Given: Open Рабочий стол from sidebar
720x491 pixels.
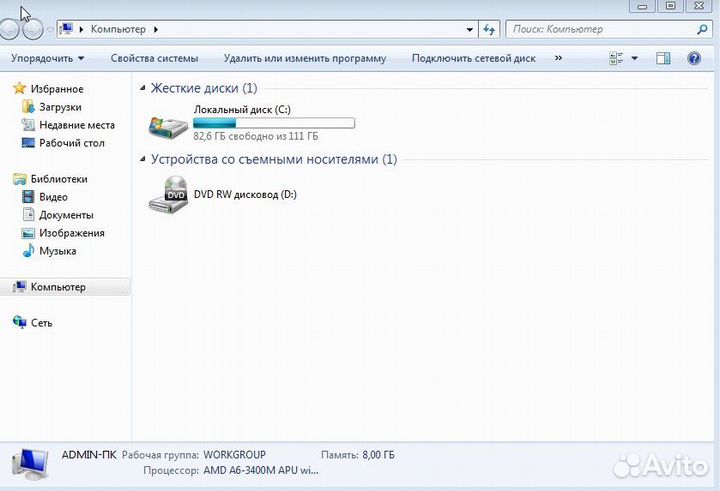Looking at the screenshot, I should pyautogui.click(x=71, y=143).
